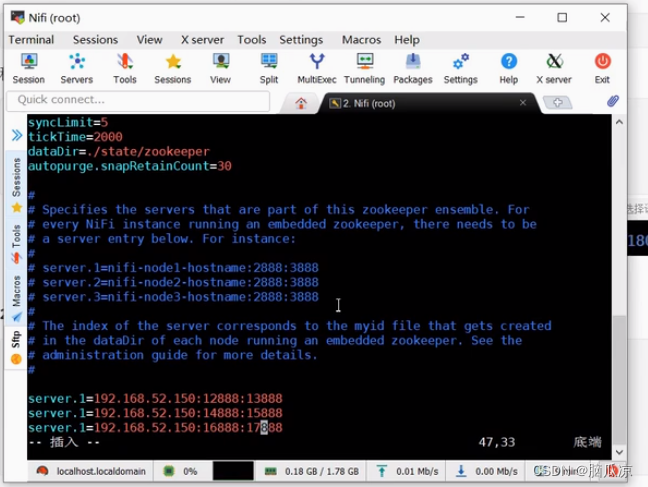Click the server.1 line with port 16888
648x487 pixels.
(x=155, y=427)
